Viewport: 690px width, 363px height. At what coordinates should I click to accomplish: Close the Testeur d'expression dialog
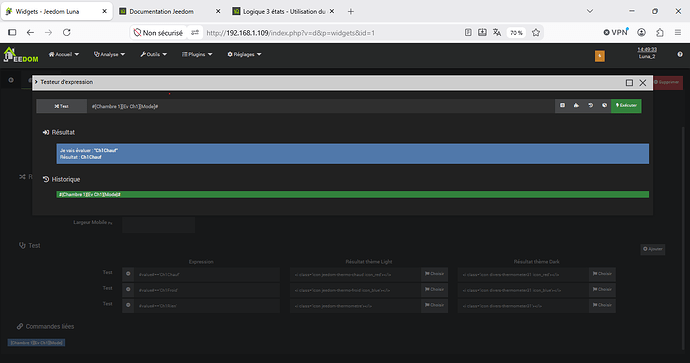coord(642,83)
